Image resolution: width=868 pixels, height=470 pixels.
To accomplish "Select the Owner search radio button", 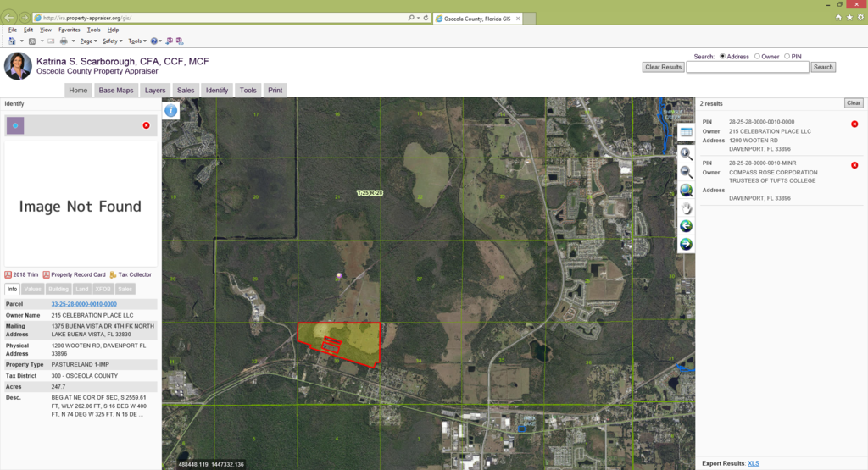I will [x=757, y=57].
